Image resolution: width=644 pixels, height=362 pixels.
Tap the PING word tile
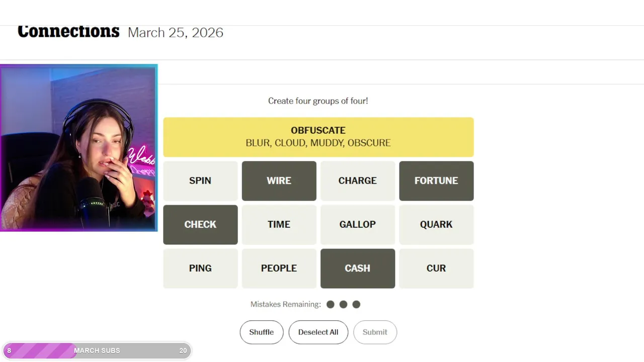(x=200, y=268)
